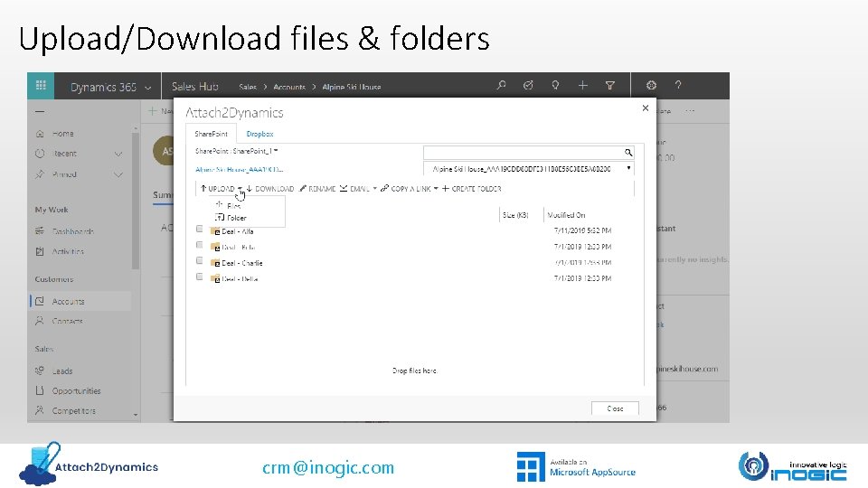The image size is (868, 488).
Task: Follow the Alpine Ski House folder link
Action: (239, 169)
